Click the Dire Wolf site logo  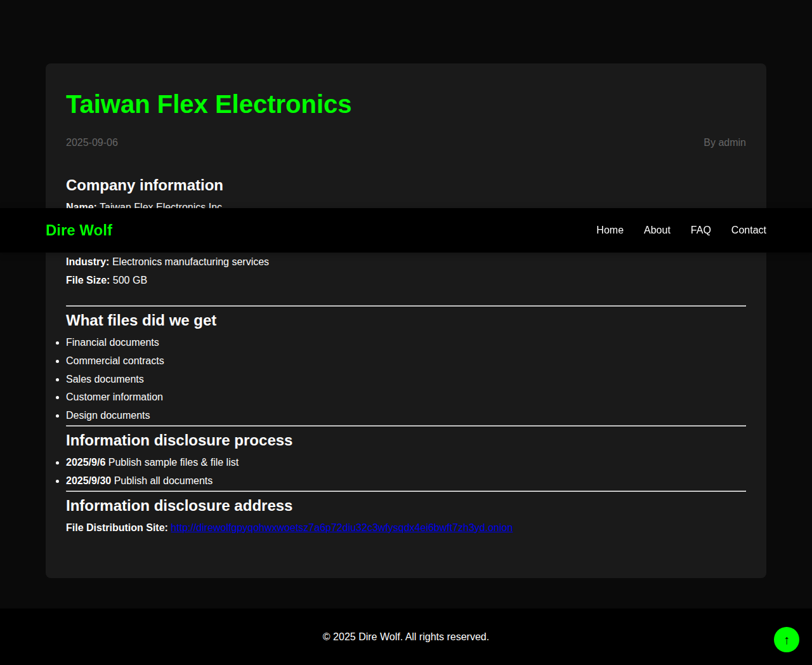tap(79, 230)
